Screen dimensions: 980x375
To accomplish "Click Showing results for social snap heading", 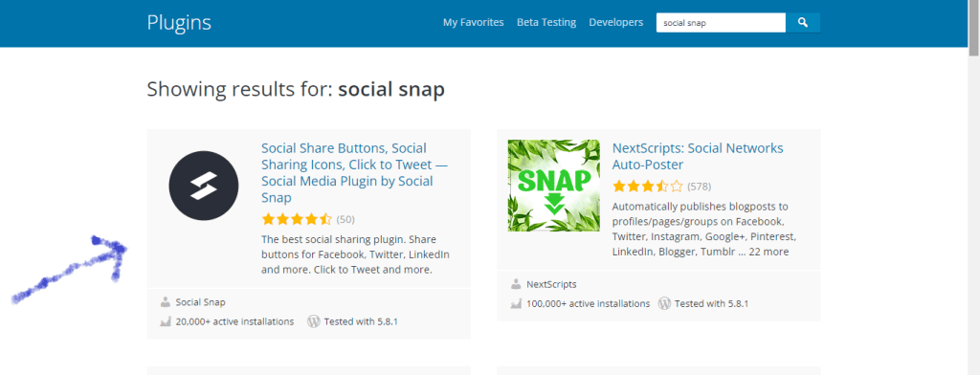I will pos(296,89).
